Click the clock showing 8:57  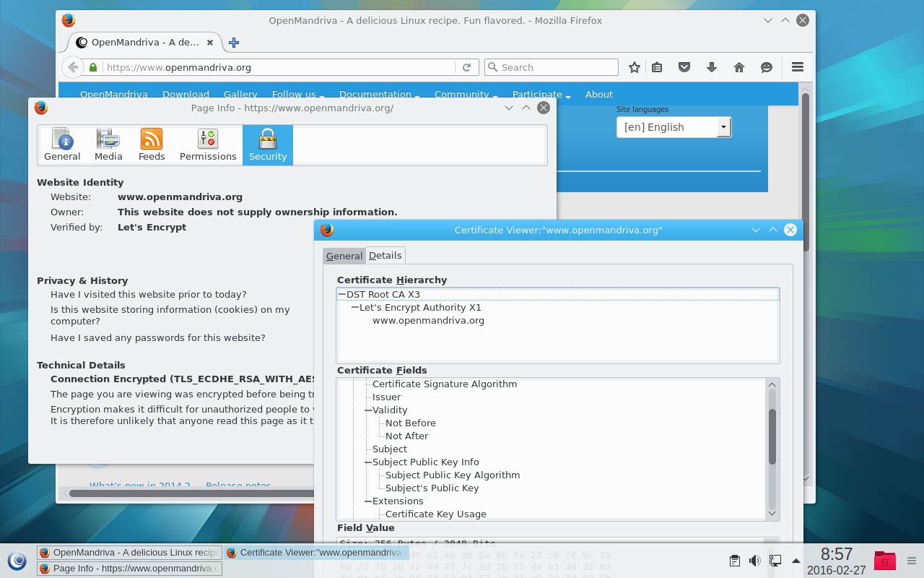point(837,554)
